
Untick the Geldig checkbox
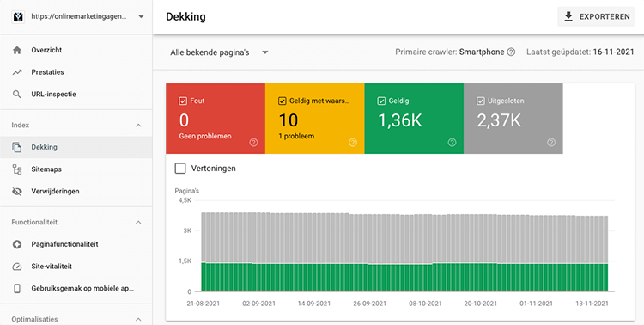[381, 101]
